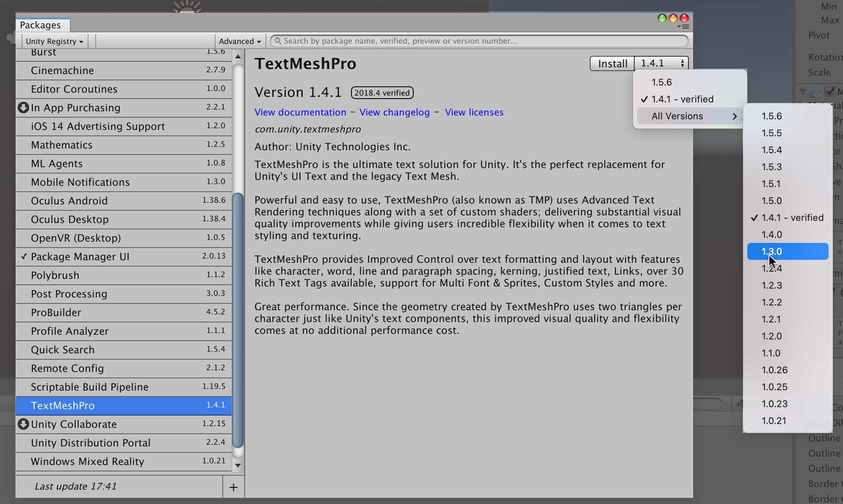
Task: Select the Mobile Notifications package
Action: pos(124,182)
